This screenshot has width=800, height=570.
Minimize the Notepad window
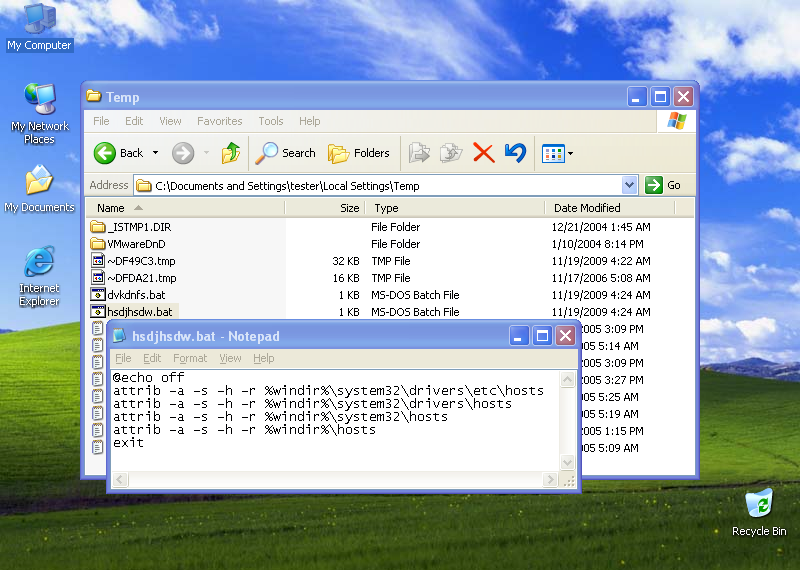[518, 336]
